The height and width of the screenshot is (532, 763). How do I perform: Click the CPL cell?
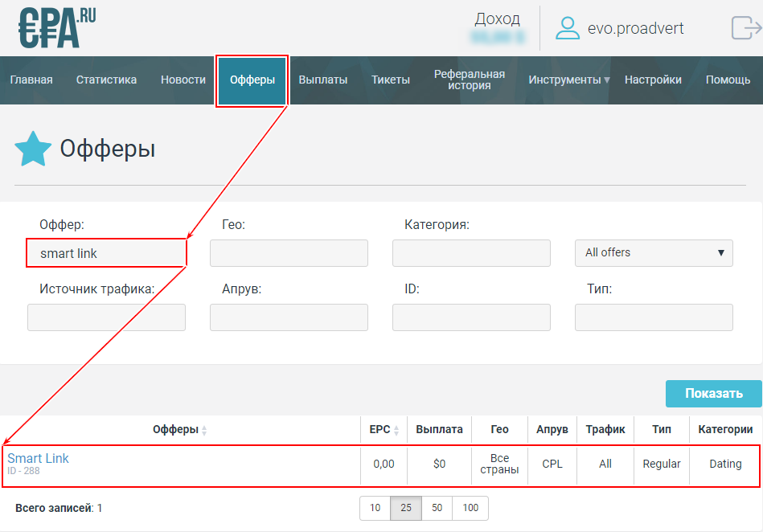tap(552, 464)
